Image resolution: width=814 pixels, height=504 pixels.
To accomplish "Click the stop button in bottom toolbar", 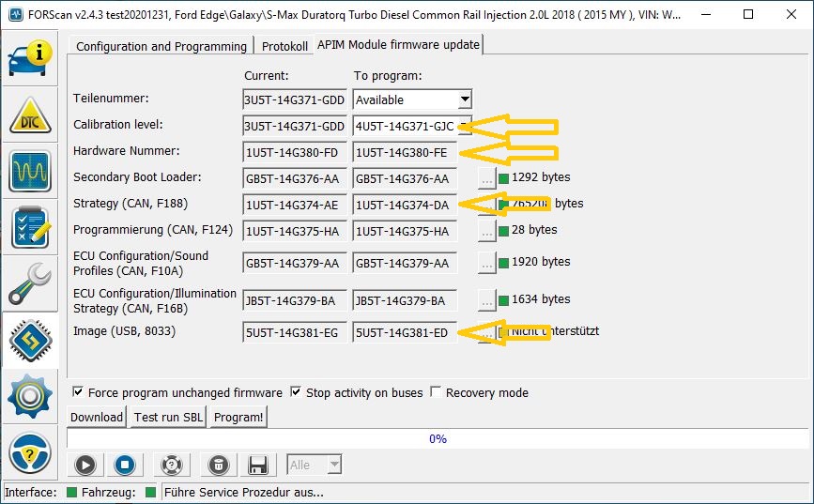I will (x=127, y=464).
